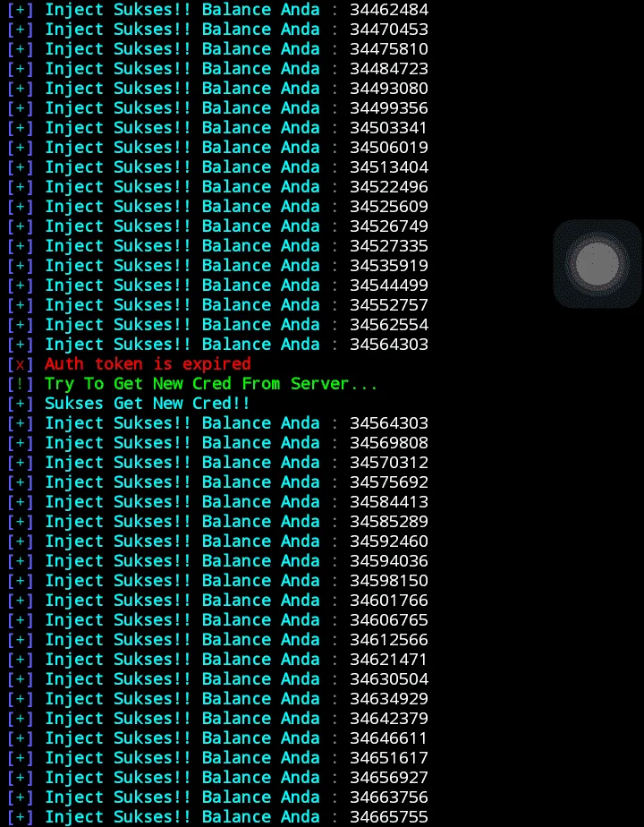This screenshot has width=644, height=827.
Task: Select balance value 34562554
Action: click(389, 324)
